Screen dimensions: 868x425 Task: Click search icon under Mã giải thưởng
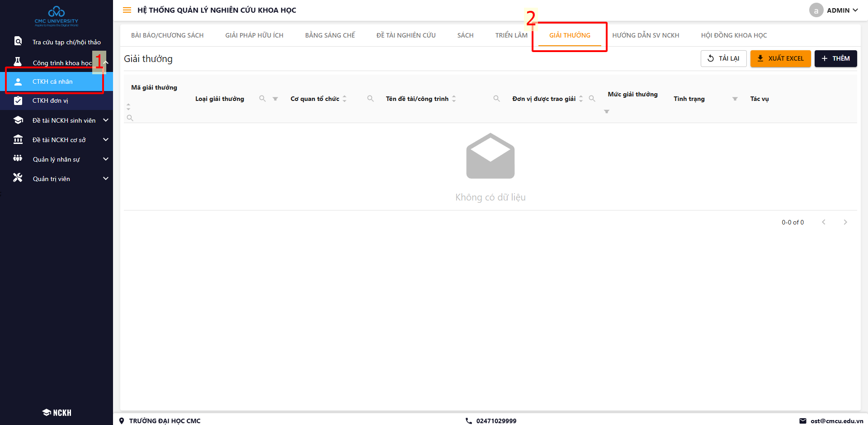pos(130,118)
